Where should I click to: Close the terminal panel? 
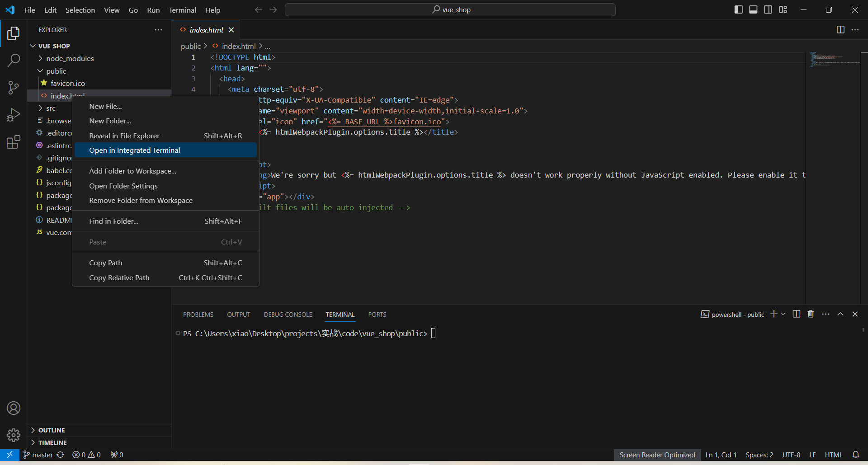pyautogui.click(x=855, y=314)
